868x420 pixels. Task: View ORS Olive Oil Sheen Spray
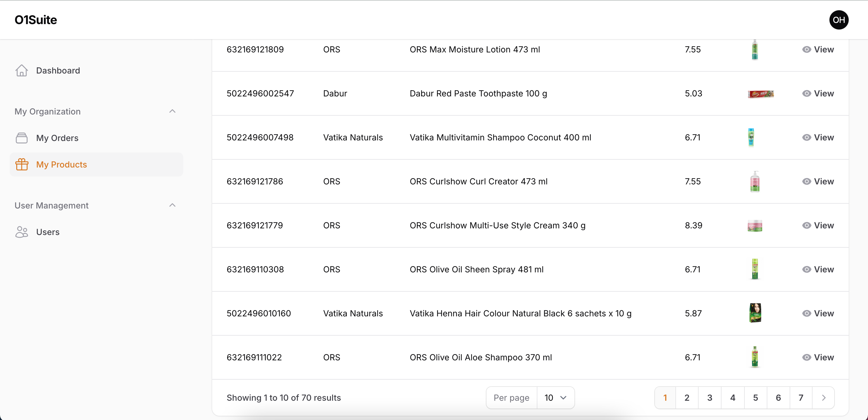coord(818,269)
